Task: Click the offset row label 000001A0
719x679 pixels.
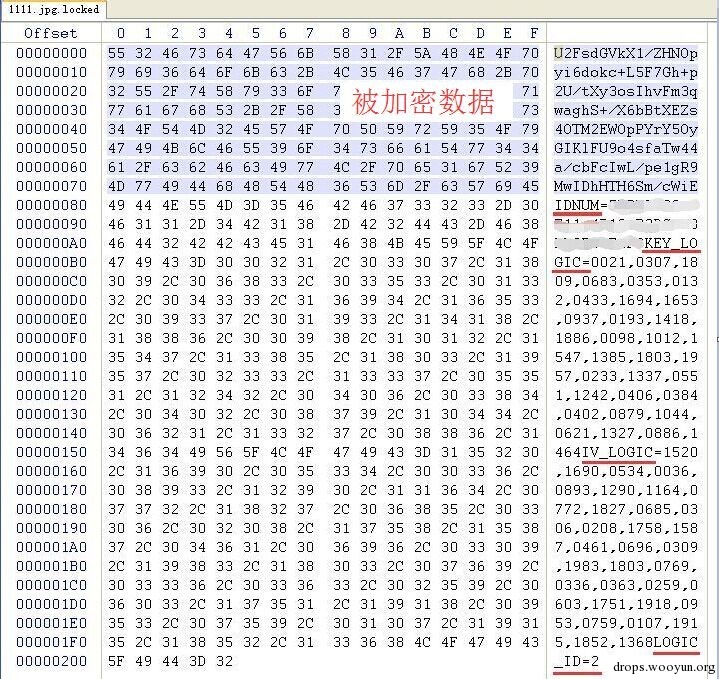Action: [x=51, y=547]
